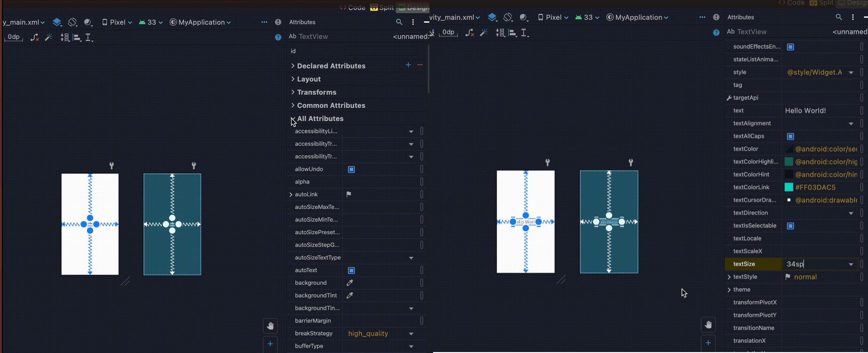Select pan hand tool in left editor
Image resolution: width=868 pixels, height=353 pixels.
pos(270,326)
